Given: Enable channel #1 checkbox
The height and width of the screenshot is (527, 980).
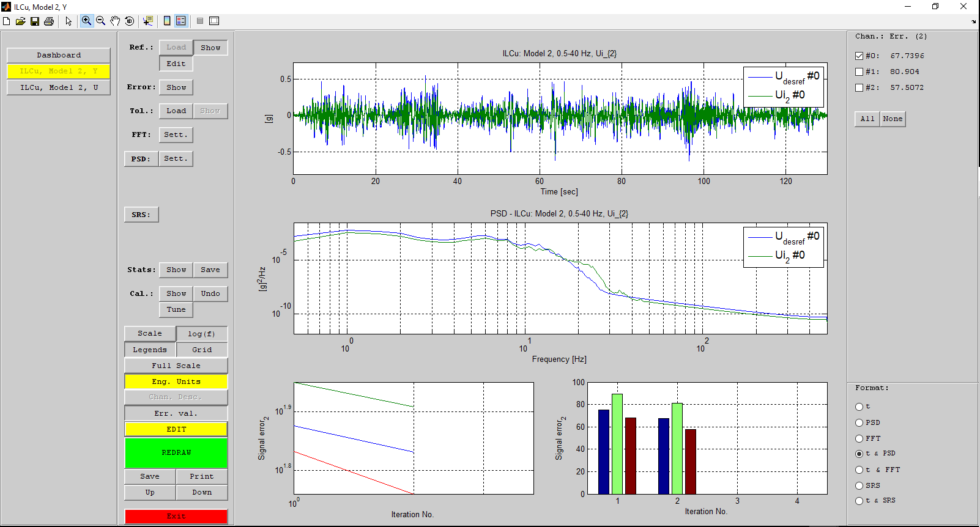Looking at the screenshot, I should pyautogui.click(x=859, y=72).
